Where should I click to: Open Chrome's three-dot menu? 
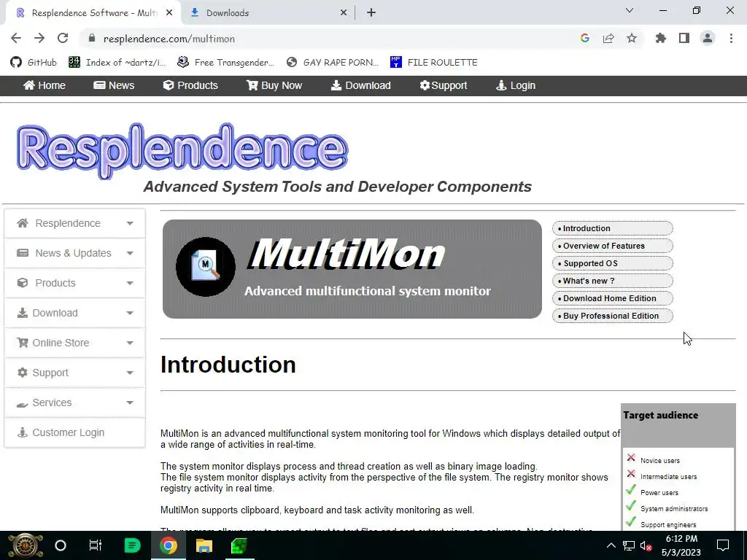coord(731,39)
